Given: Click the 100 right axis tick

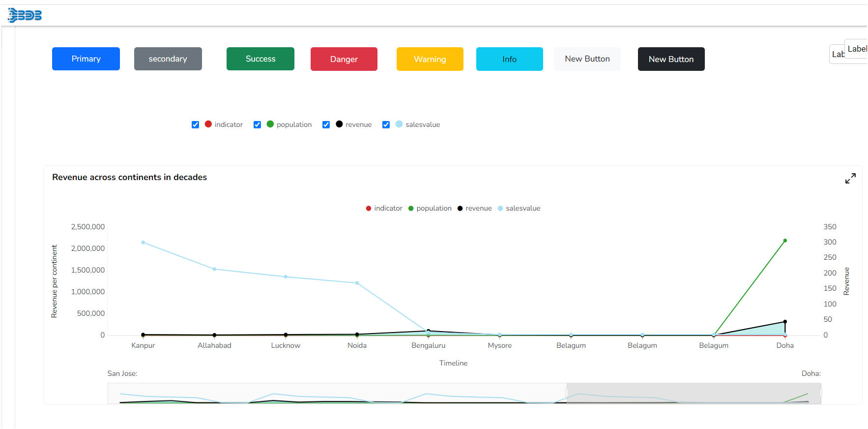Looking at the screenshot, I should click(830, 304).
